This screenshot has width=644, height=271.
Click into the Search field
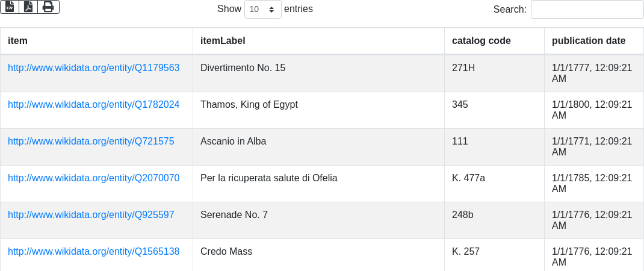(587, 10)
